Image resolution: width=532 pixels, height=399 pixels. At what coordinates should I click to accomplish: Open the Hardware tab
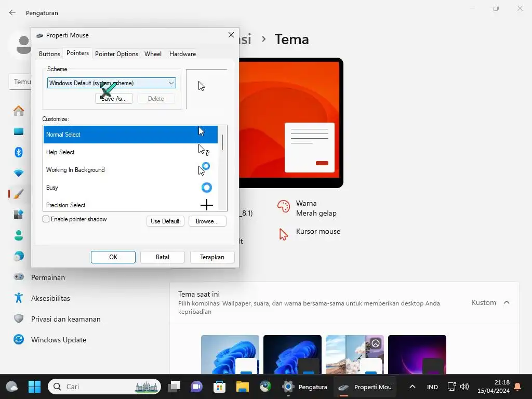click(182, 54)
